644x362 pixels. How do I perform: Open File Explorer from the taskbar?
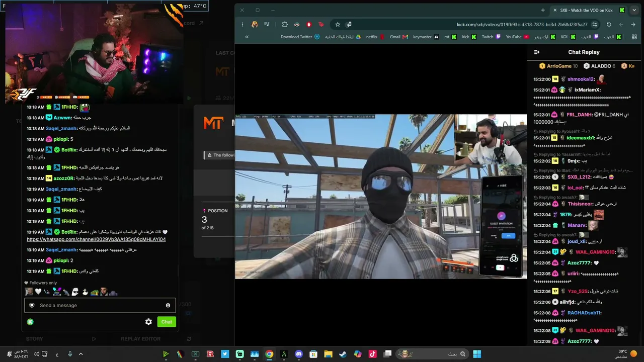[328, 354]
